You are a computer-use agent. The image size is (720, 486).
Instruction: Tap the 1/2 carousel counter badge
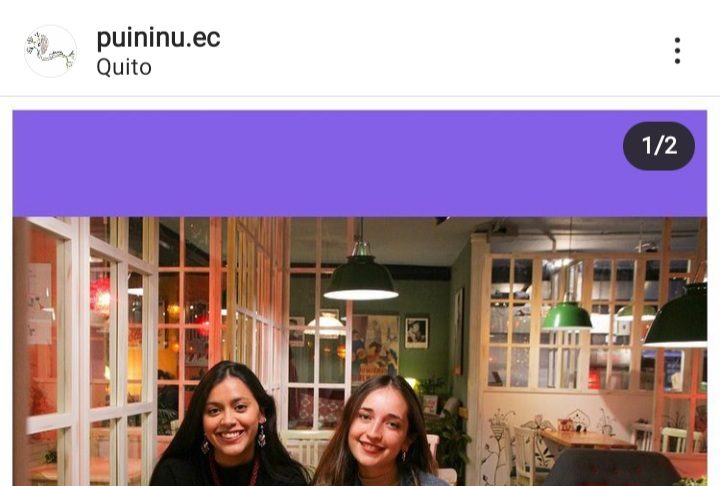click(659, 146)
